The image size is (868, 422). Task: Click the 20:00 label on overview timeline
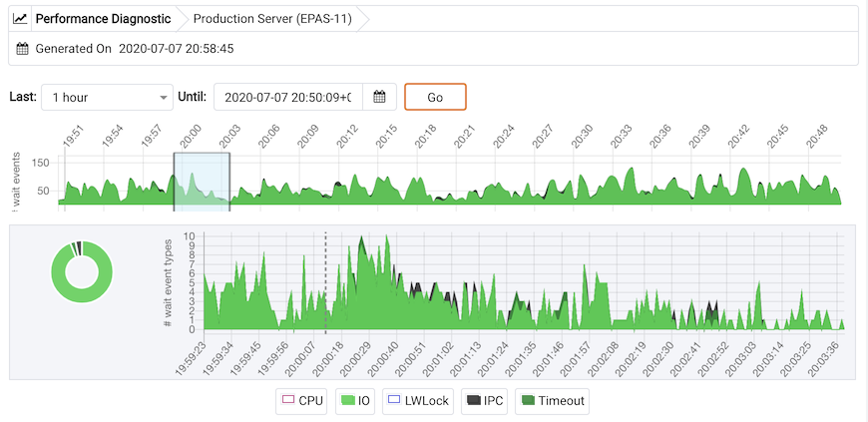tap(194, 137)
